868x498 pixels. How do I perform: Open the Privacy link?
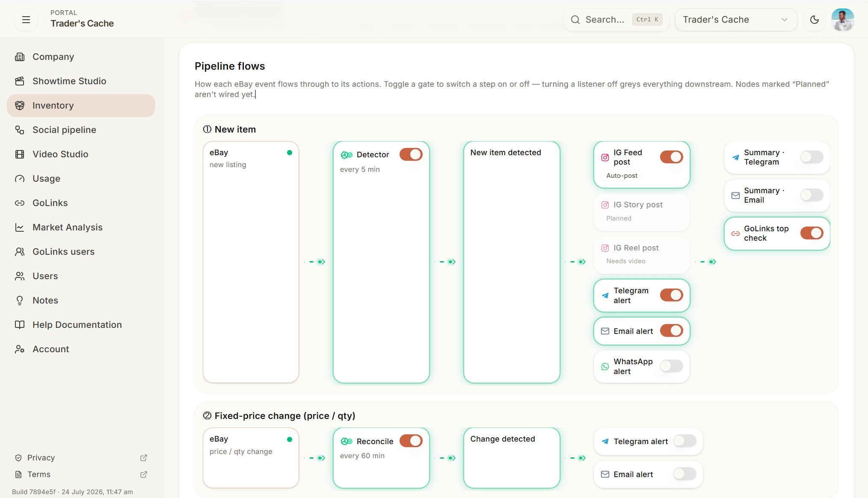coord(41,458)
